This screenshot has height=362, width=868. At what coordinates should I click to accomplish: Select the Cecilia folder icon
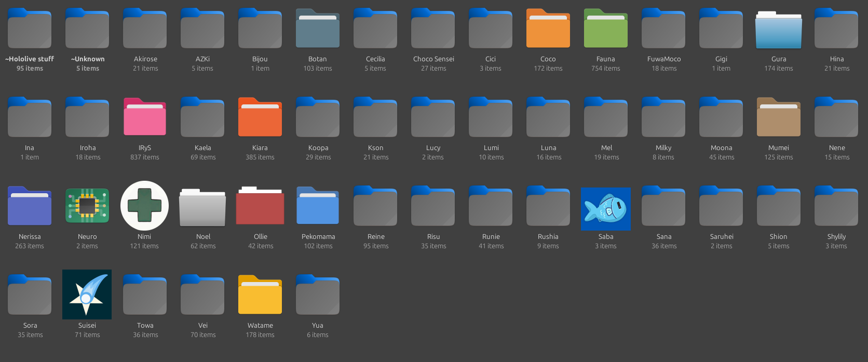pyautogui.click(x=375, y=28)
